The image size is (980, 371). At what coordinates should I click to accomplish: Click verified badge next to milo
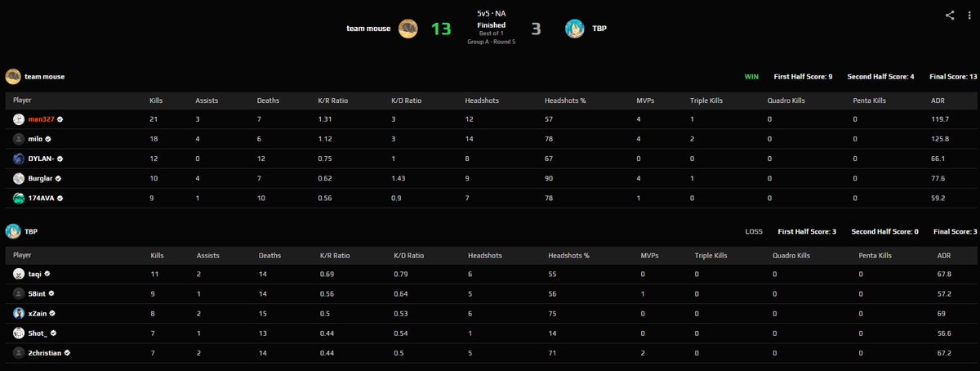pyautogui.click(x=48, y=139)
